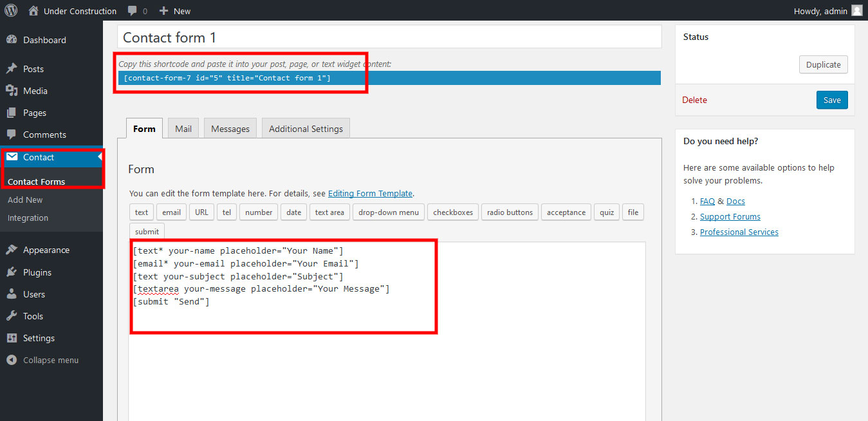Select the Dashboard gauge icon
Viewport: 868px width, 421px height.
(12, 40)
